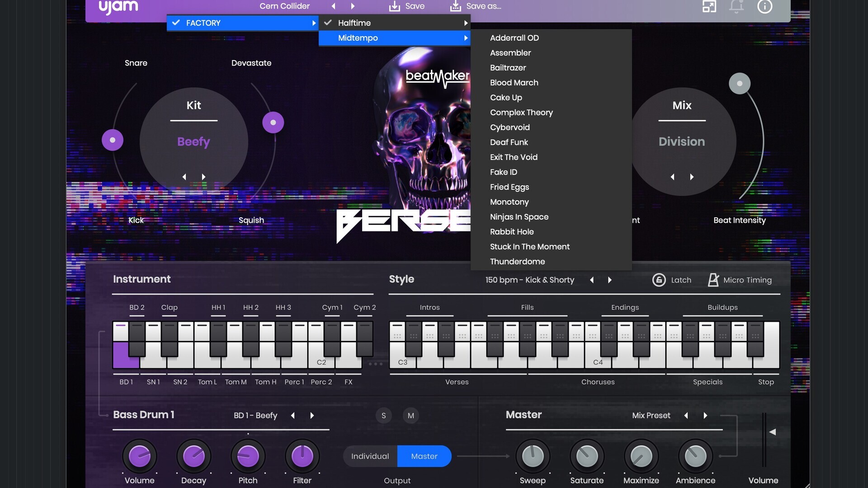
Task: Switch output to Individual
Action: 370,456
